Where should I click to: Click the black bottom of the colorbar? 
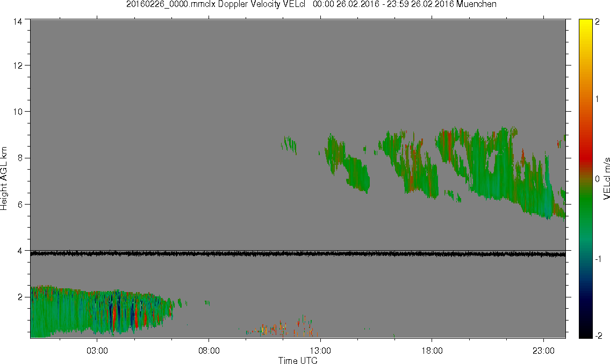585,332
